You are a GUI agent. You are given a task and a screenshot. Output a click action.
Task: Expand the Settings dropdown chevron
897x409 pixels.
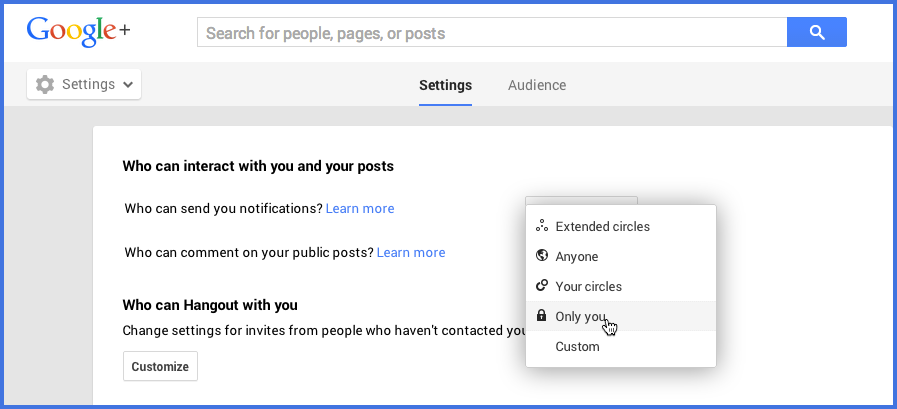(x=128, y=85)
